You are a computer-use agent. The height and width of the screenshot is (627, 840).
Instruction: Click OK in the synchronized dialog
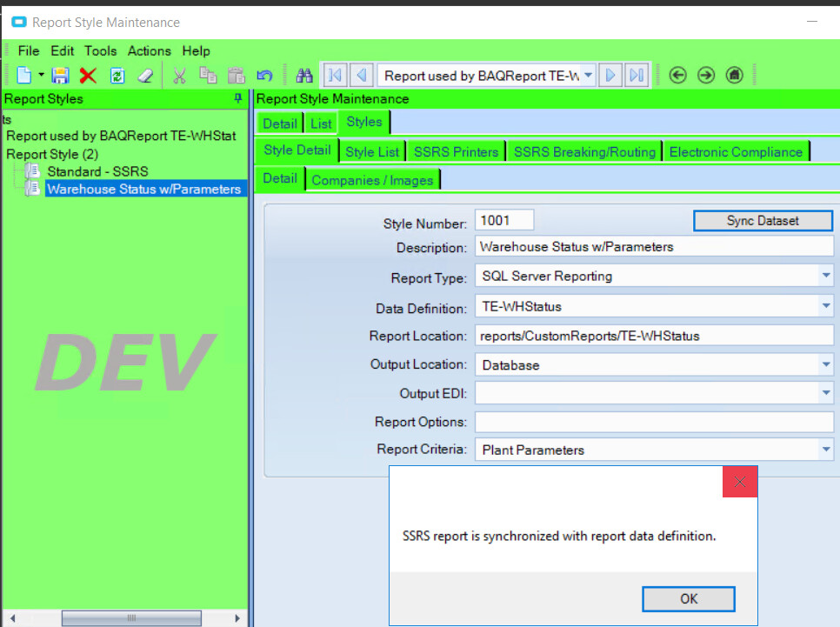(x=689, y=598)
